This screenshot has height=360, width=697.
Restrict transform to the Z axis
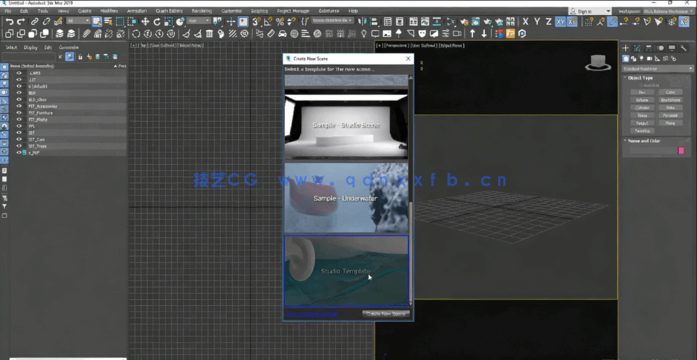(549, 21)
